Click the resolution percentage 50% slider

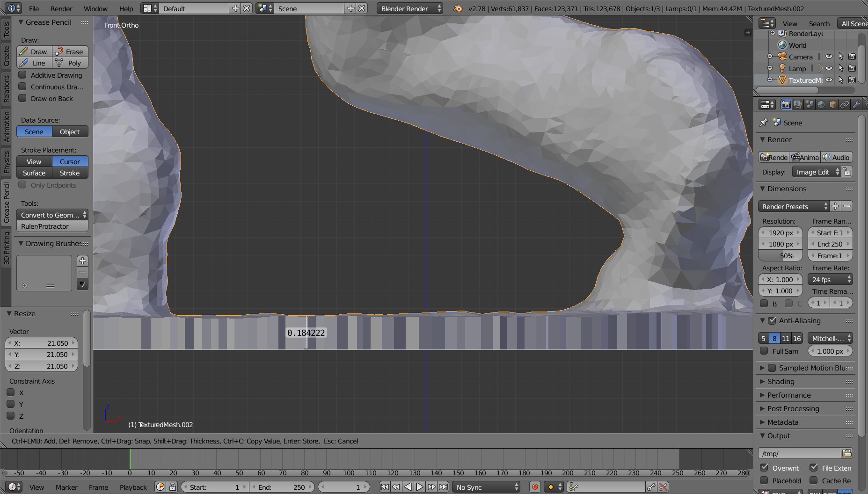tap(780, 255)
